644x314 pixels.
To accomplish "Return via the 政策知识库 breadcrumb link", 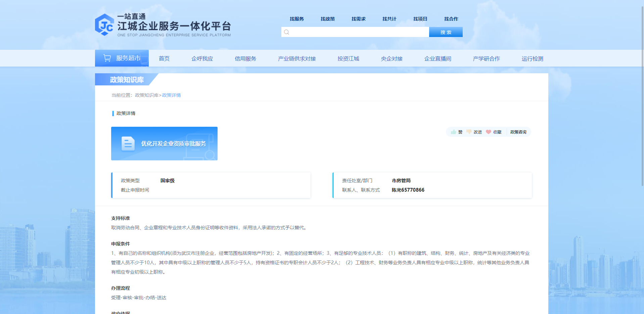I will (x=146, y=95).
